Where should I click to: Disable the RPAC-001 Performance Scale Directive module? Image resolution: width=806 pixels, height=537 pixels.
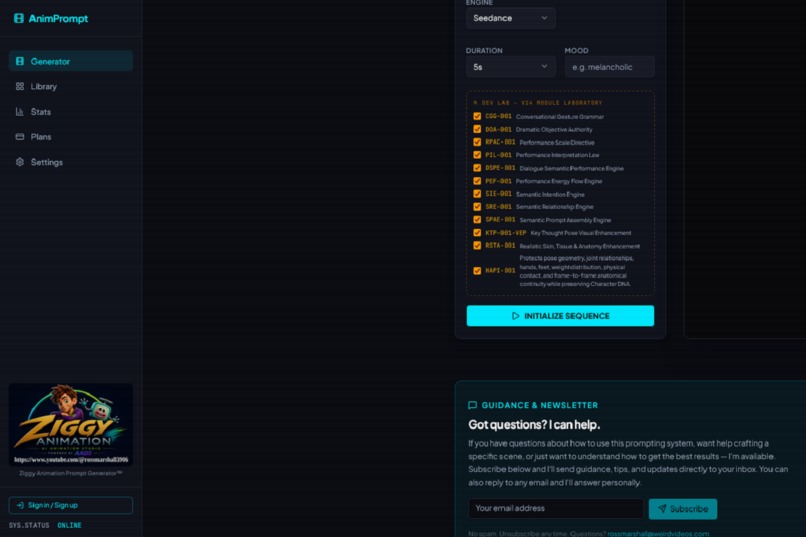click(x=477, y=142)
